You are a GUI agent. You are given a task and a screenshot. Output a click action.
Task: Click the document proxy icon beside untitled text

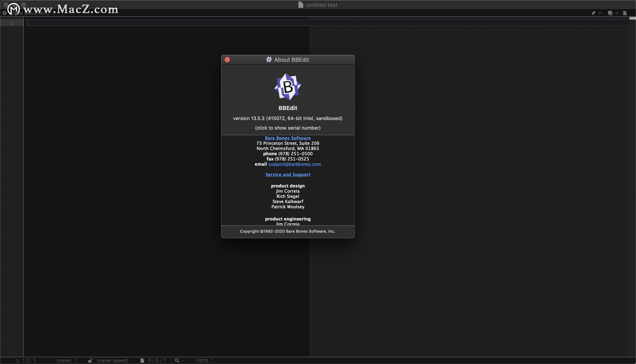pos(301,5)
